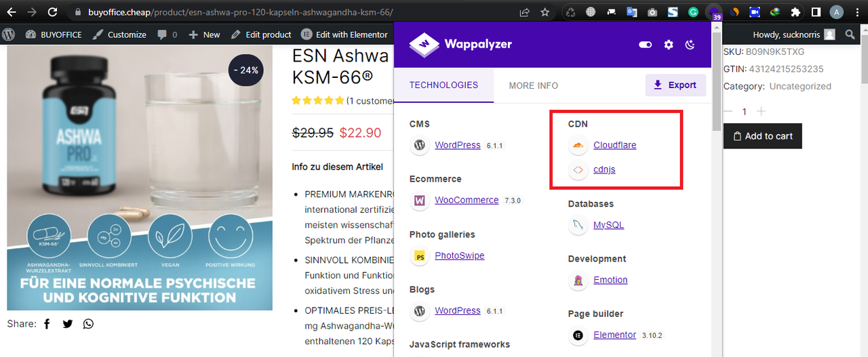The width and height of the screenshot is (868, 357).
Task: Open the globe extension icon
Action: [x=591, y=12]
